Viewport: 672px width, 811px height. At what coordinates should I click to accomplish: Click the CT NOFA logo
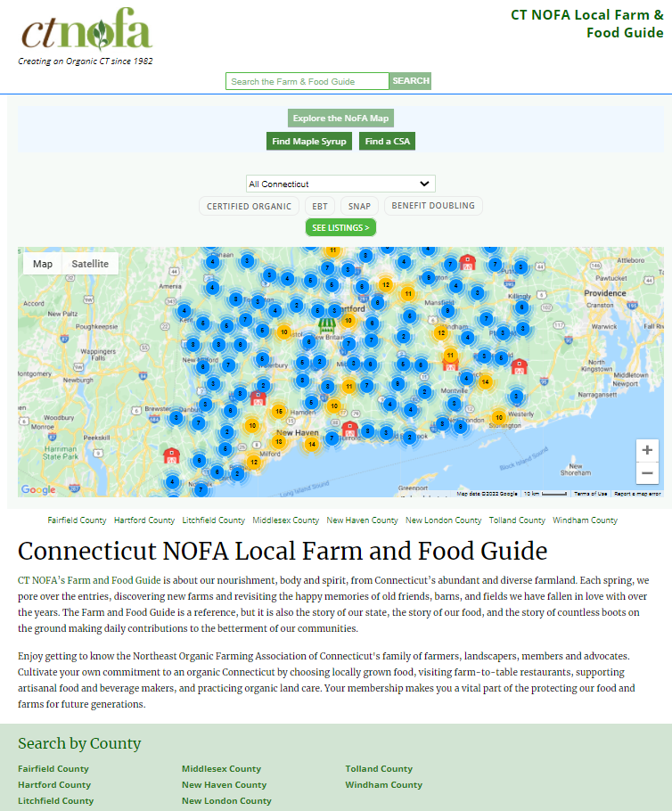86,32
